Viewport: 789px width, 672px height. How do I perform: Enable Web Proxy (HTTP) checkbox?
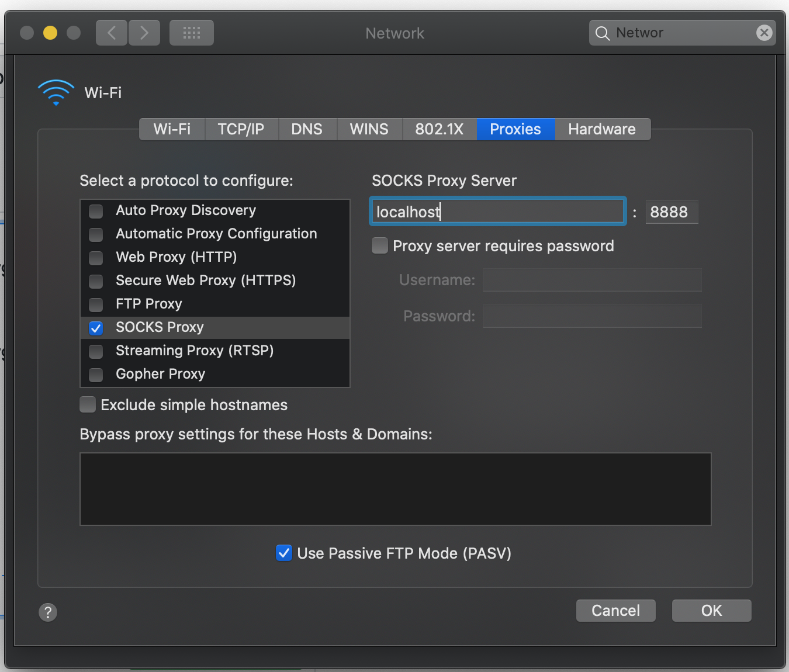[x=96, y=258]
